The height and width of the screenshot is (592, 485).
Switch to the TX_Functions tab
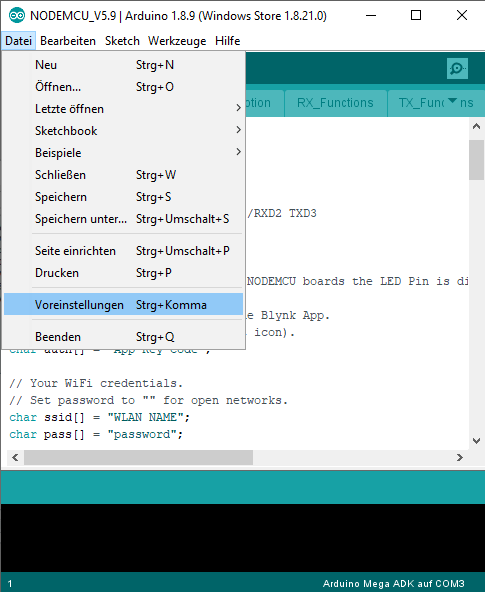point(436,103)
